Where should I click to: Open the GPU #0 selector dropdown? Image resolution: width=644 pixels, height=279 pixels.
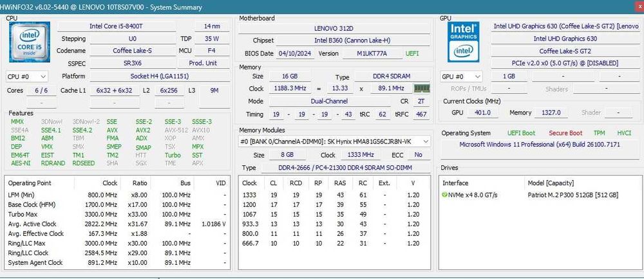tap(462, 76)
